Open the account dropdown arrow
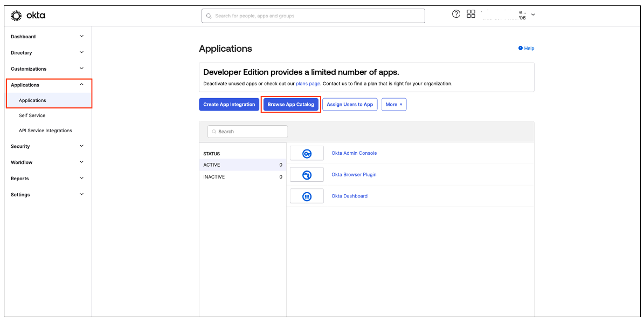 pyautogui.click(x=533, y=15)
